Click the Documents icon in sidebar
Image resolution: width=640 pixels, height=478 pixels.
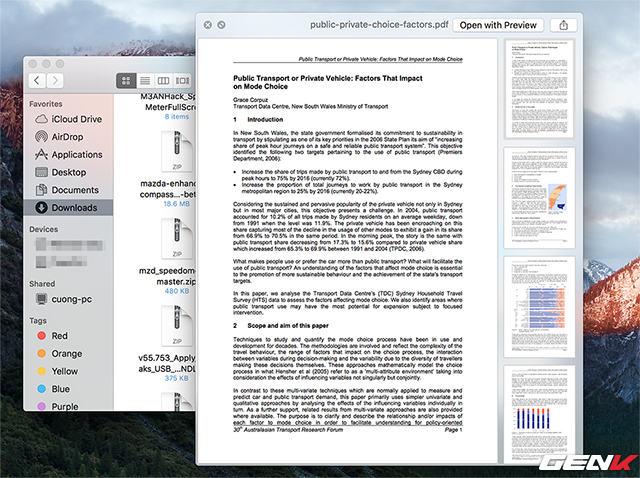[41, 190]
